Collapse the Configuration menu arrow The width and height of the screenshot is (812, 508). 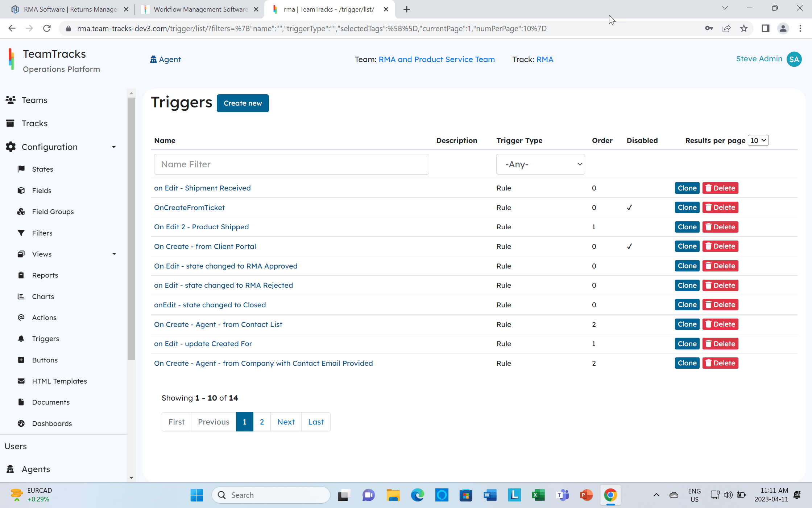pos(114,147)
